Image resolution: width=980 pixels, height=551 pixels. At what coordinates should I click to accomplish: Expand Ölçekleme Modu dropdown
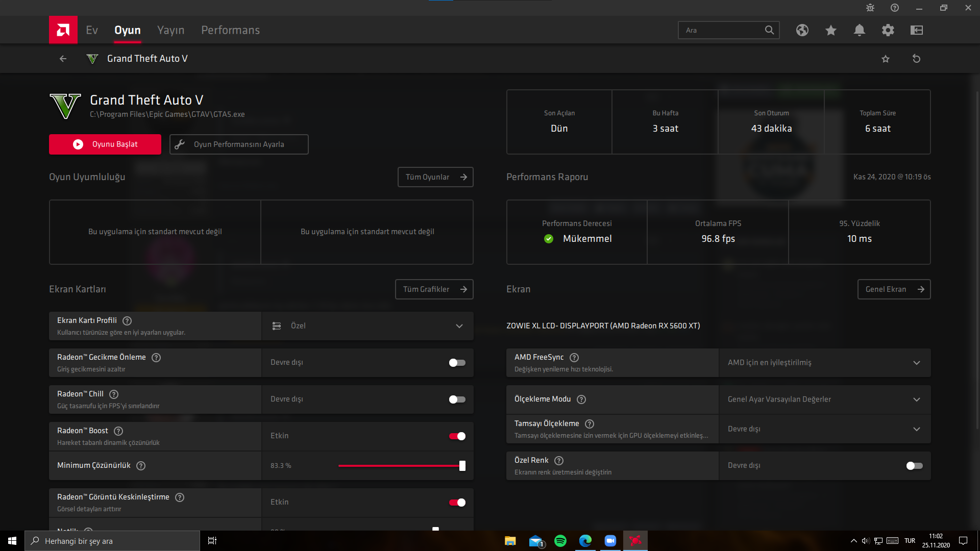(825, 399)
